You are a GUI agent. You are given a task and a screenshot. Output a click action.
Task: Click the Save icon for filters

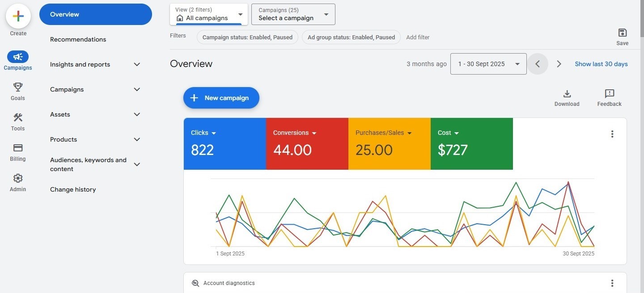[x=622, y=33]
